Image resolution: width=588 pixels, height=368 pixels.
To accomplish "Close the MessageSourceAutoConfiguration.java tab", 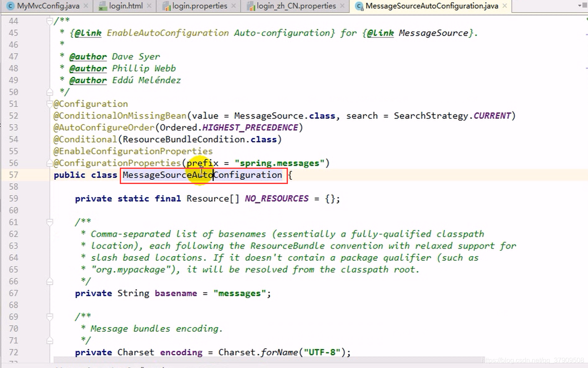I will click(504, 6).
